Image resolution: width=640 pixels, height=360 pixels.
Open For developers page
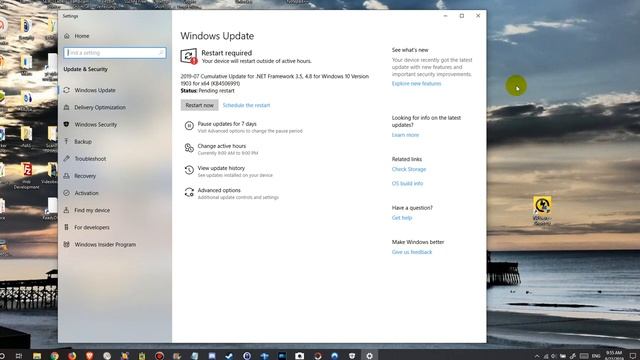pos(92,227)
